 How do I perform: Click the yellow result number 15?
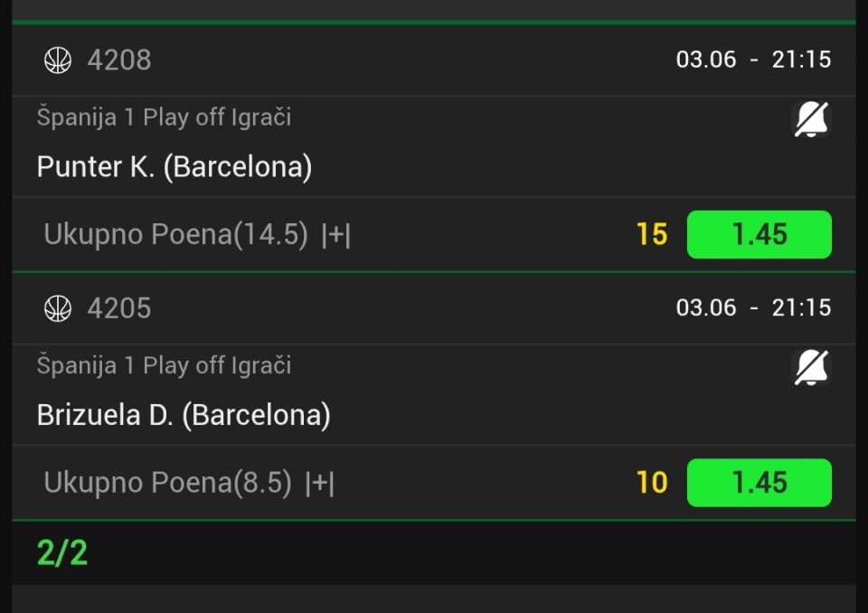point(652,235)
